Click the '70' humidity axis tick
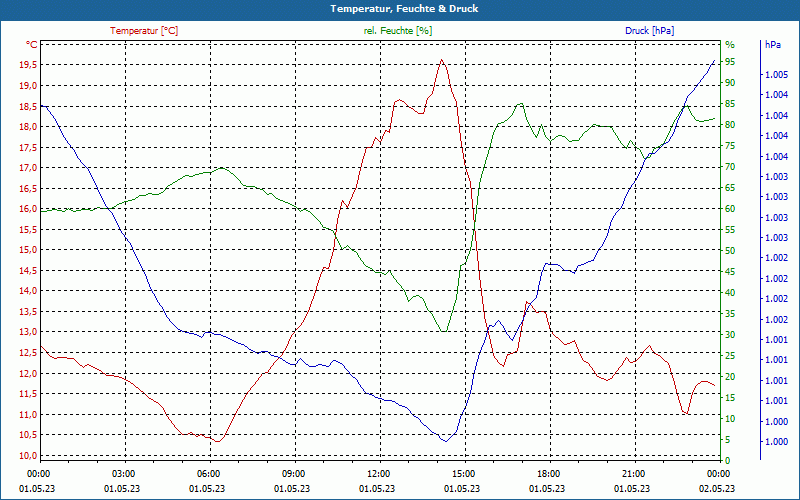Viewport: 800px width, 500px height. [730, 167]
